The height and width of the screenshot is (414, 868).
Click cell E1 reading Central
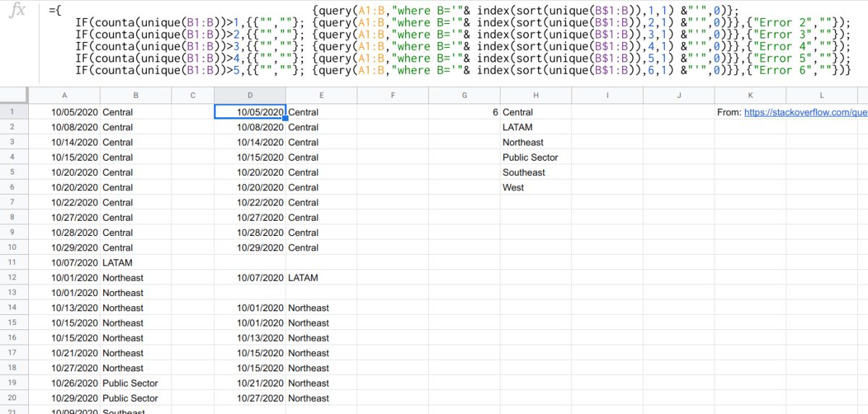click(322, 112)
